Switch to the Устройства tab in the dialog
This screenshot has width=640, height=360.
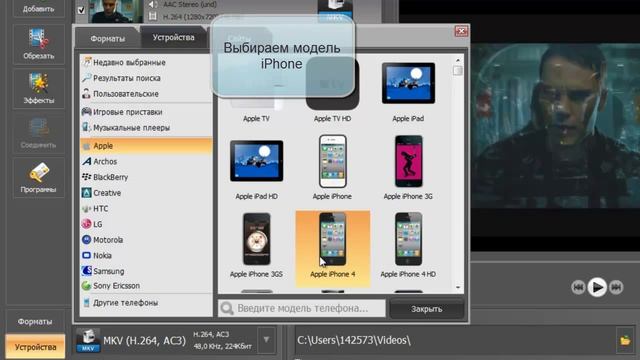click(173, 38)
